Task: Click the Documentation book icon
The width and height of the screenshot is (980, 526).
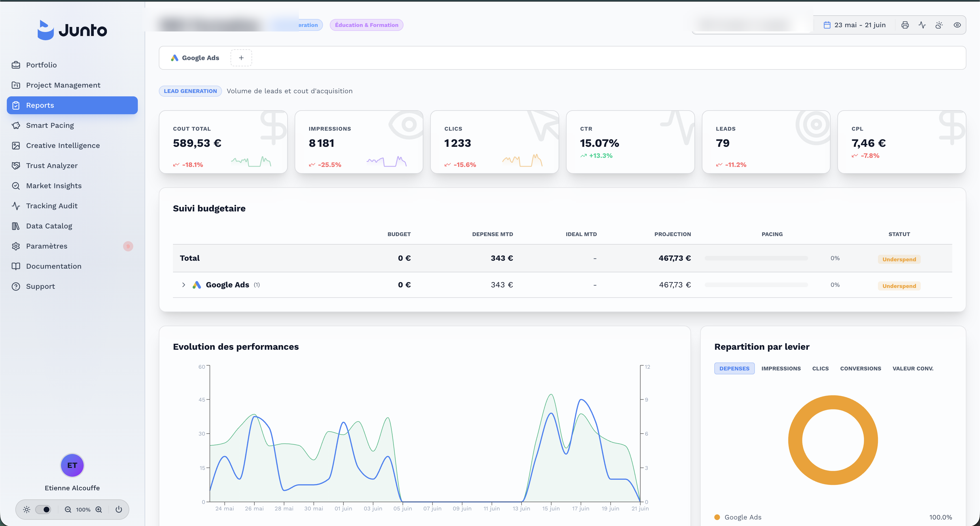Action: [x=16, y=267]
